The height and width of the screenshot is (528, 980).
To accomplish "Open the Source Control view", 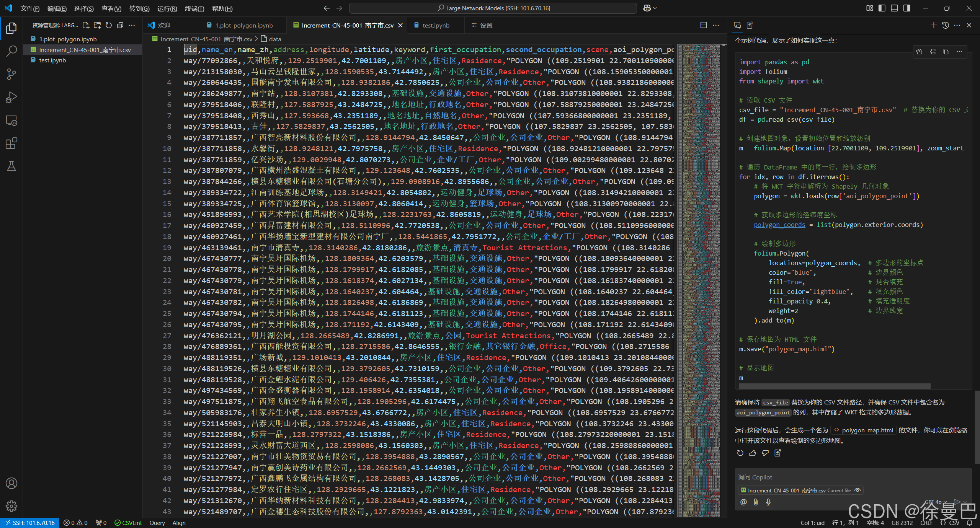I will coord(11,74).
